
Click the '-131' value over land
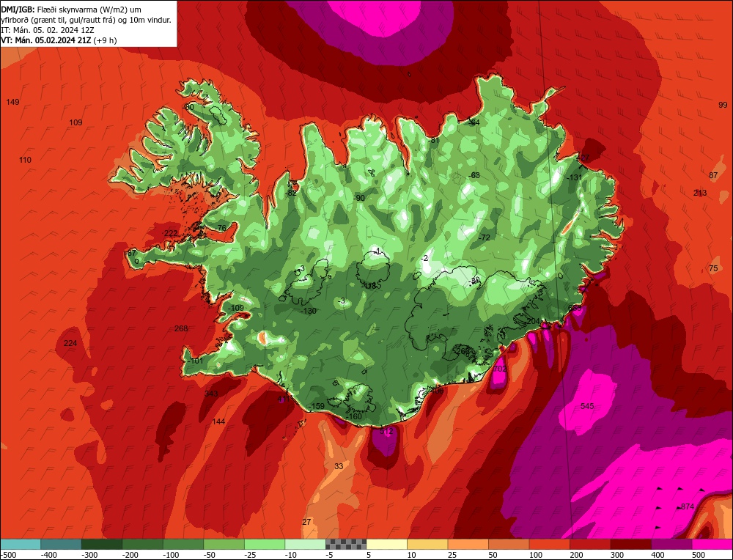(575, 177)
